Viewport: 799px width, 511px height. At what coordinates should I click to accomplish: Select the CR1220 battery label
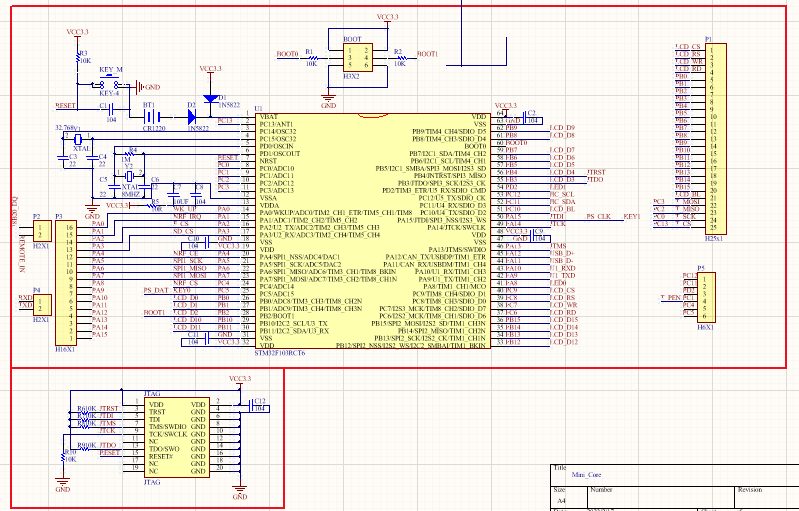pyautogui.click(x=153, y=128)
